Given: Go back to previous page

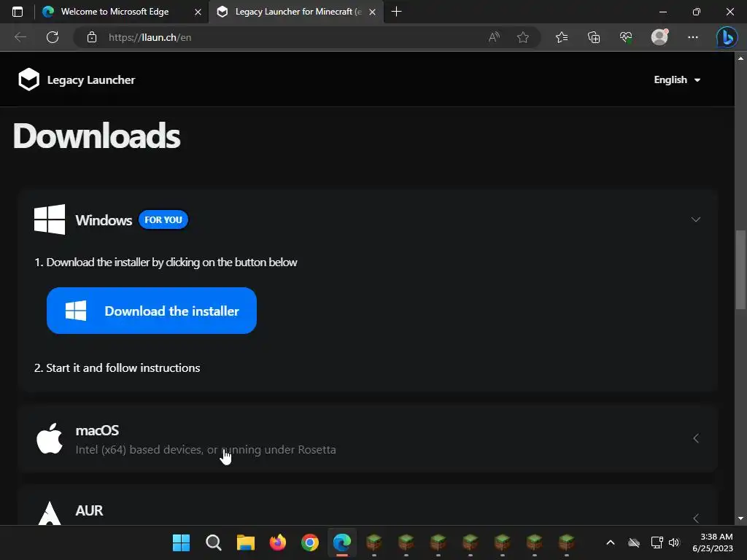Looking at the screenshot, I should (x=20, y=37).
